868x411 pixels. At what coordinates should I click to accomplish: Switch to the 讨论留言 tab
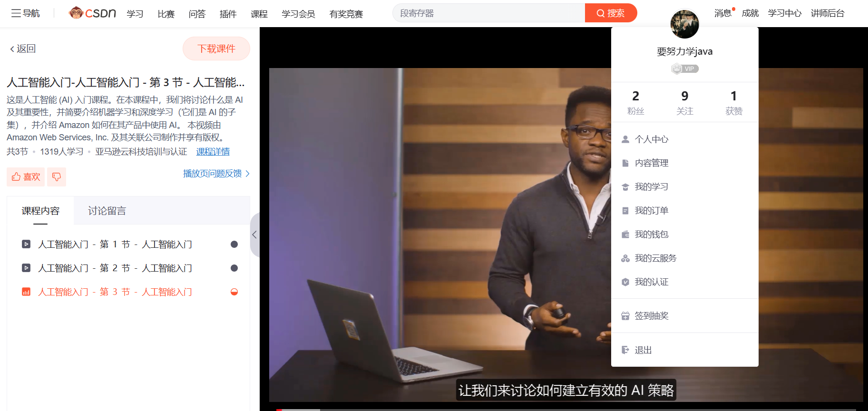pyautogui.click(x=107, y=211)
